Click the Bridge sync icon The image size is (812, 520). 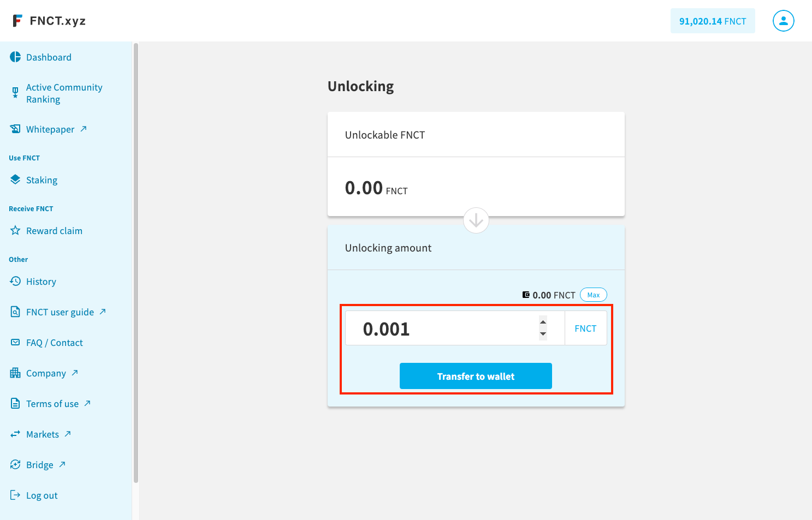tap(15, 464)
